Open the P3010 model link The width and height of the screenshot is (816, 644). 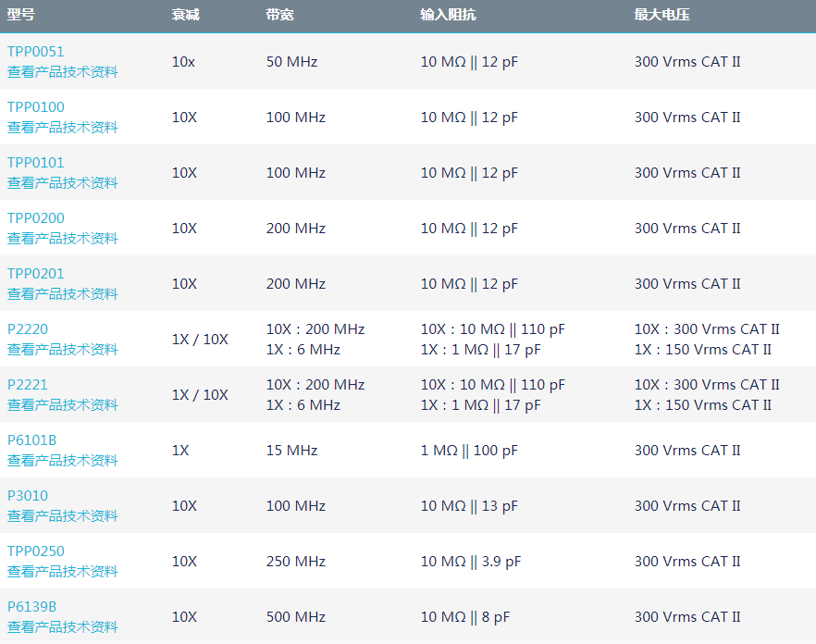[28, 496]
